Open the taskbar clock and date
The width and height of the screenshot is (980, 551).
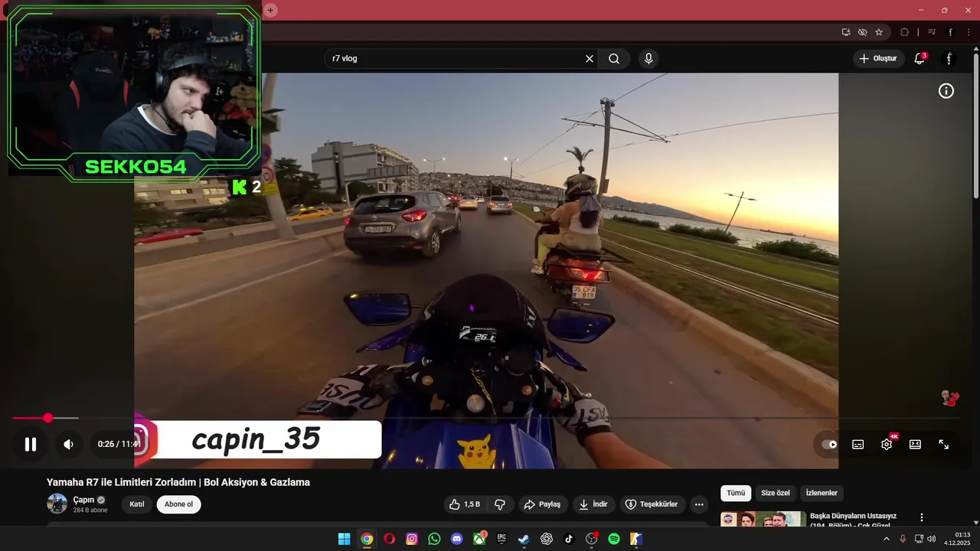coord(957,539)
